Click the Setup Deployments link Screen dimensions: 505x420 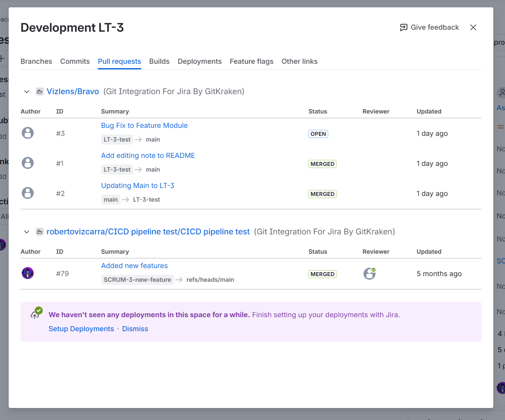tap(81, 329)
